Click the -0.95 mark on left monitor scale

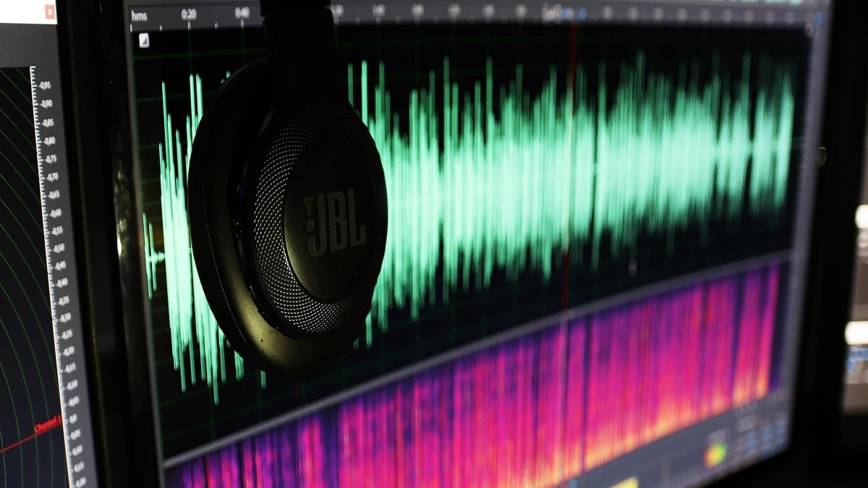(x=45, y=85)
